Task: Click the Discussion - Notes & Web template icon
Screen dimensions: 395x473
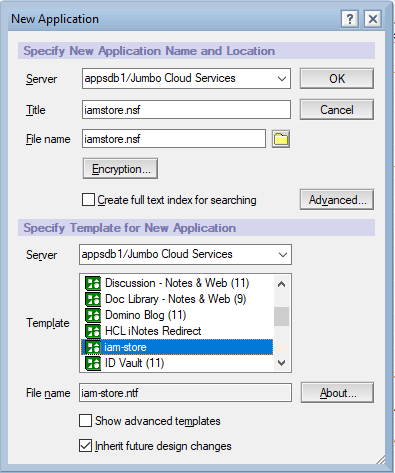Action: [x=93, y=283]
